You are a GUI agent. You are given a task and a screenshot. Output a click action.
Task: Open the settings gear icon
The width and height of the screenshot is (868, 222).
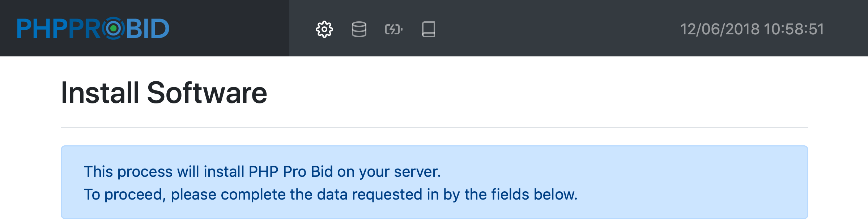point(324,29)
